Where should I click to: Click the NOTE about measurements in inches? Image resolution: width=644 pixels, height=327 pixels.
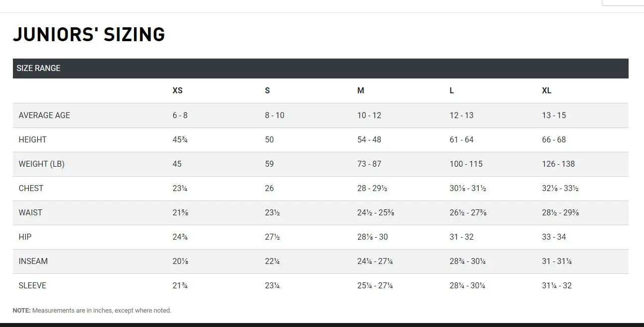pyautogui.click(x=92, y=311)
